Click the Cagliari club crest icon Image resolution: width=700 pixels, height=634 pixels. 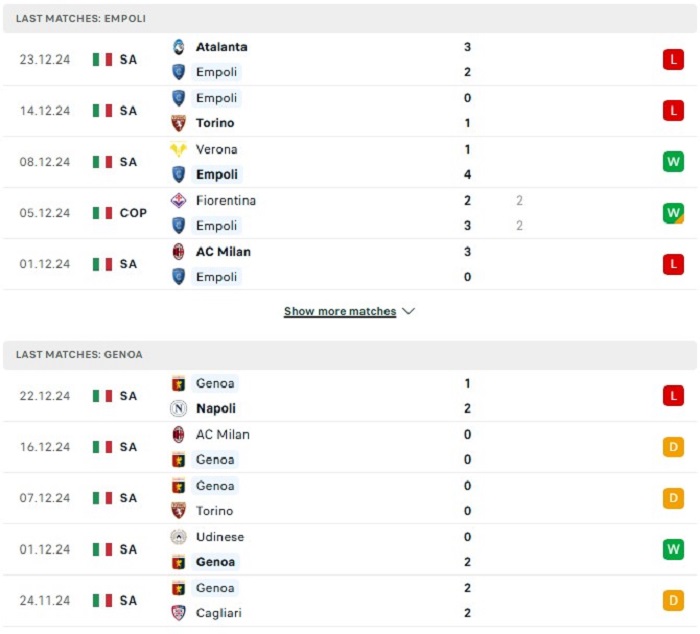[x=179, y=613]
